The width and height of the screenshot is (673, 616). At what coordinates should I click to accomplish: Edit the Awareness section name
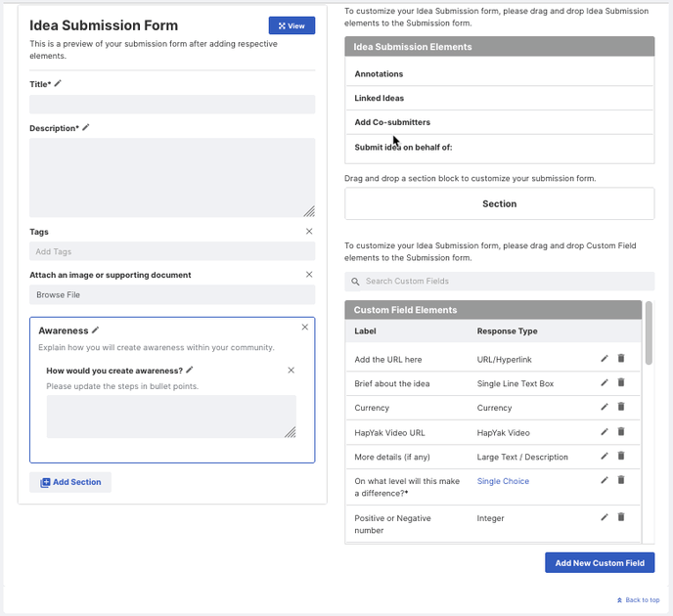(95, 330)
